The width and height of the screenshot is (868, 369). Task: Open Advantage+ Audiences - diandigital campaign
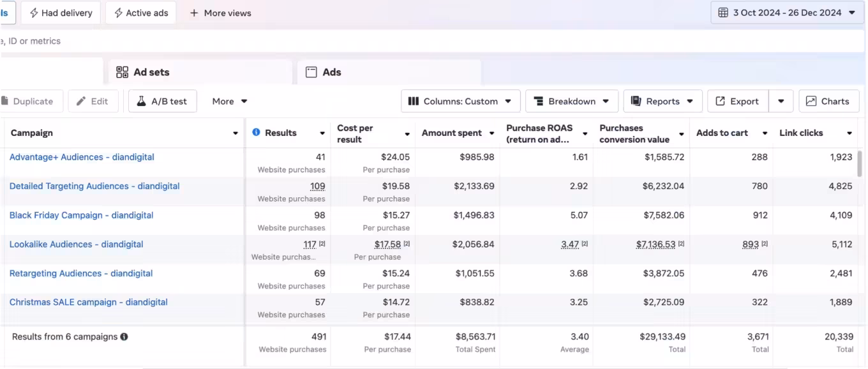[x=82, y=157]
